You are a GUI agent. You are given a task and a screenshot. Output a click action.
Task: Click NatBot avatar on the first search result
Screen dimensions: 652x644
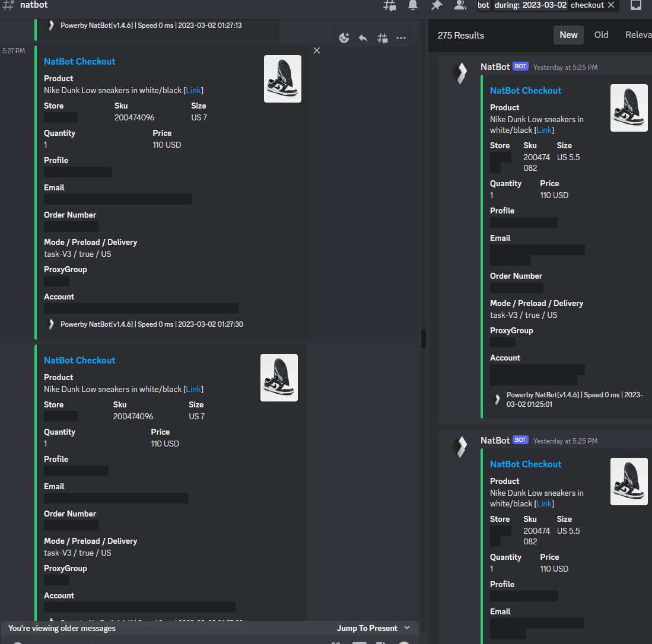tap(461, 73)
